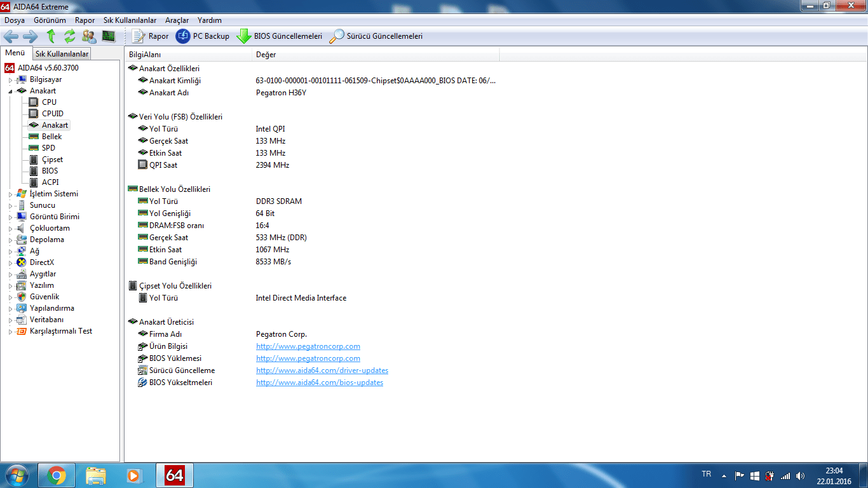Open the aida64.com/driver-updates link

322,370
